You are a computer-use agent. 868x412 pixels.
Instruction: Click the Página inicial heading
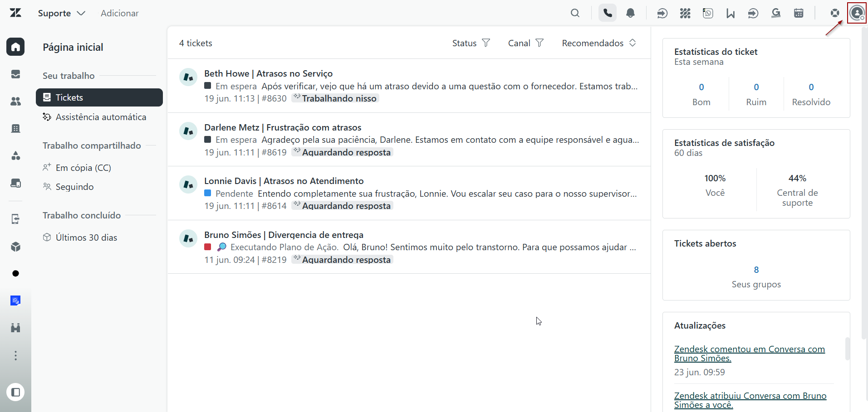point(73,47)
